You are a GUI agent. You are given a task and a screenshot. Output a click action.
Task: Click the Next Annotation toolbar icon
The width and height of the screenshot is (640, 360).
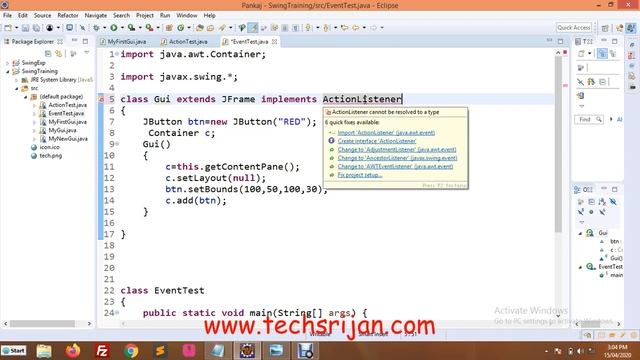[x=309, y=28]
